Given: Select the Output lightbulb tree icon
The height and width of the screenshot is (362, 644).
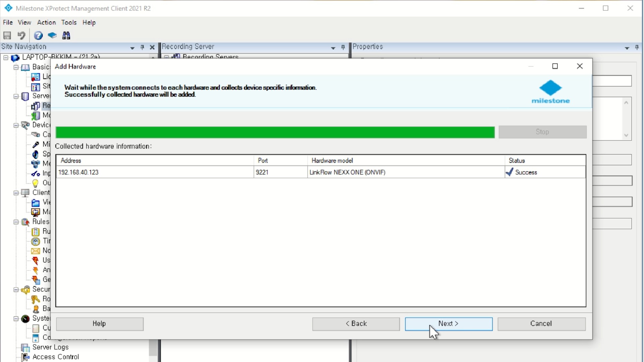Looking at the screenshot, I should pyautogui.click(x=36, y=183).
